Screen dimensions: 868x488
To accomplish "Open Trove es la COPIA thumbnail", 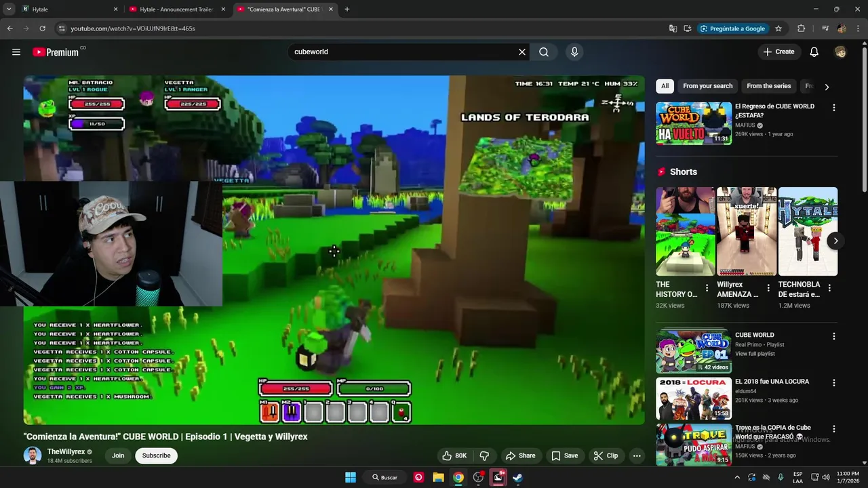I will pos(693,445).
